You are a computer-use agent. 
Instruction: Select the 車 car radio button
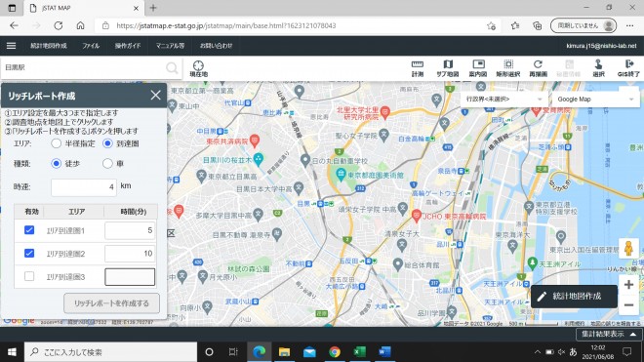(107, 164)
